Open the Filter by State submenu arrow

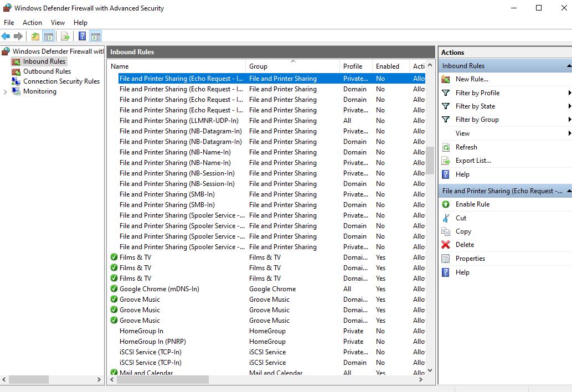pyautogui.click(x=569, y=106)
